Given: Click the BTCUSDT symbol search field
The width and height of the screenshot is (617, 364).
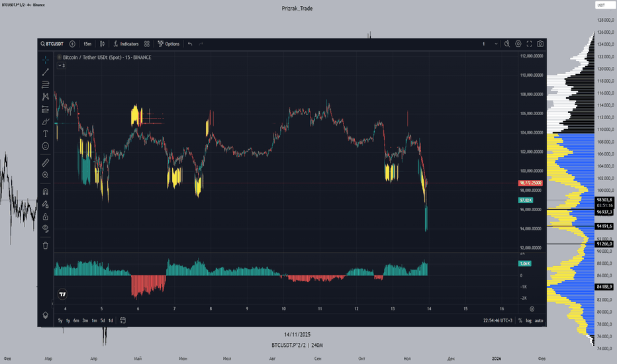Looking at the screenshot, I should (53, 44).
